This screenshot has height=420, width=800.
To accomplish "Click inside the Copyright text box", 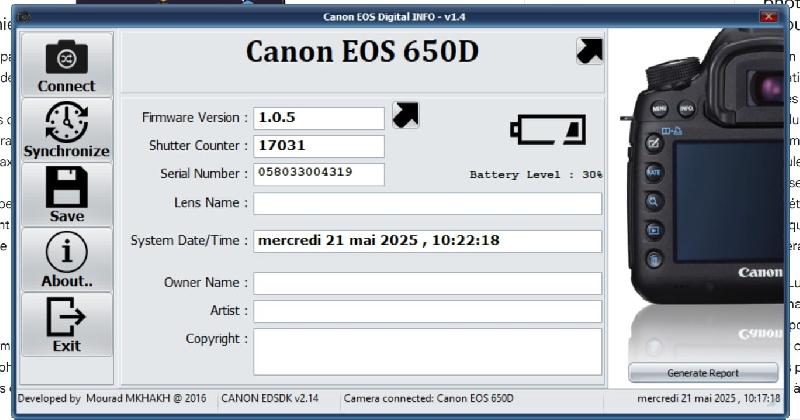I will tap(428, 352).
